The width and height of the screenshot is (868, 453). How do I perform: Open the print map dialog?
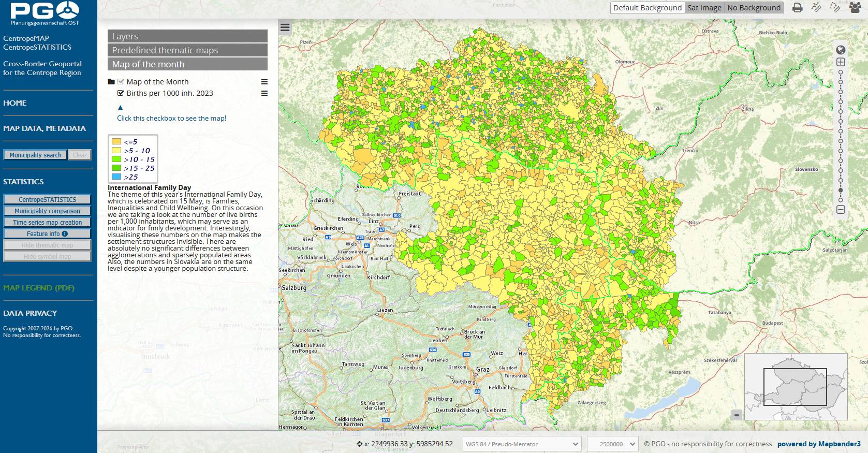click(797, 8)
